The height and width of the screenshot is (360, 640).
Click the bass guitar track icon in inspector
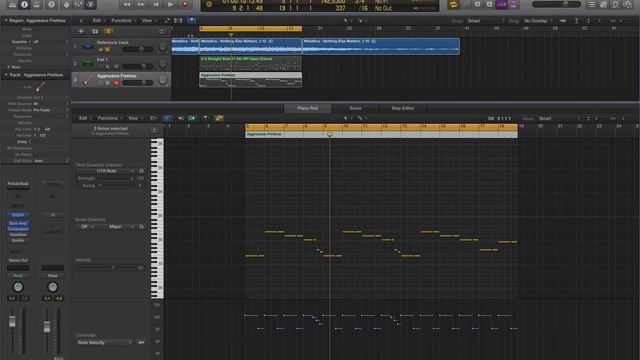(x=40, y=87)
